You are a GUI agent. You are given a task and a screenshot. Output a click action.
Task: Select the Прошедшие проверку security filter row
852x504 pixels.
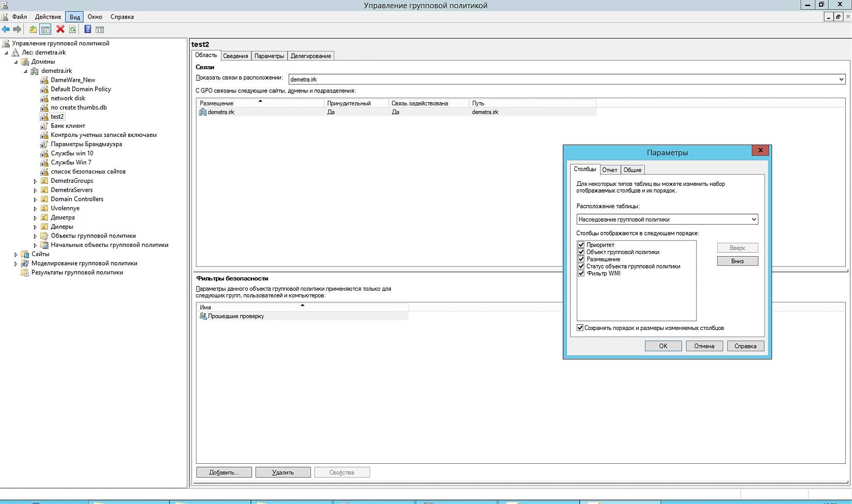coord(235,316)
